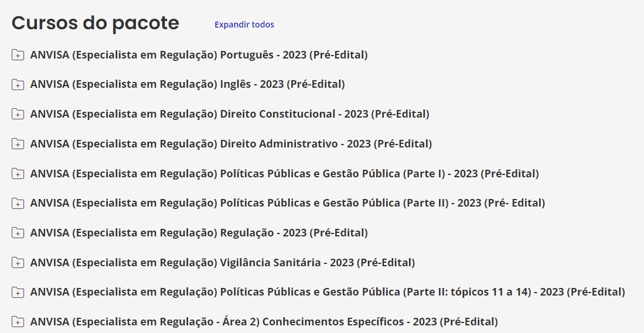Open the Regulação - 2023 course title

[199, 233]
